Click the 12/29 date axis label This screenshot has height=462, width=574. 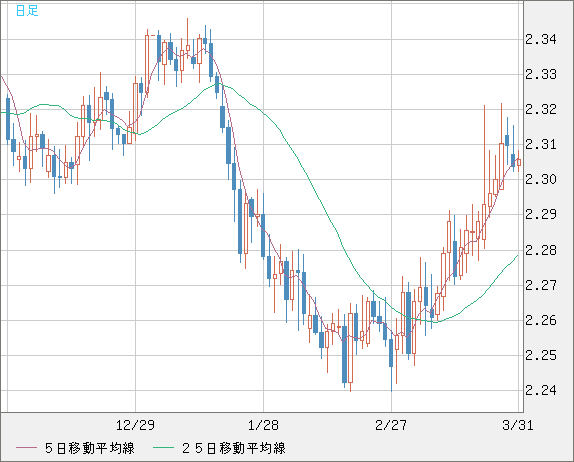pyautogui.click(x=135, y=425)
